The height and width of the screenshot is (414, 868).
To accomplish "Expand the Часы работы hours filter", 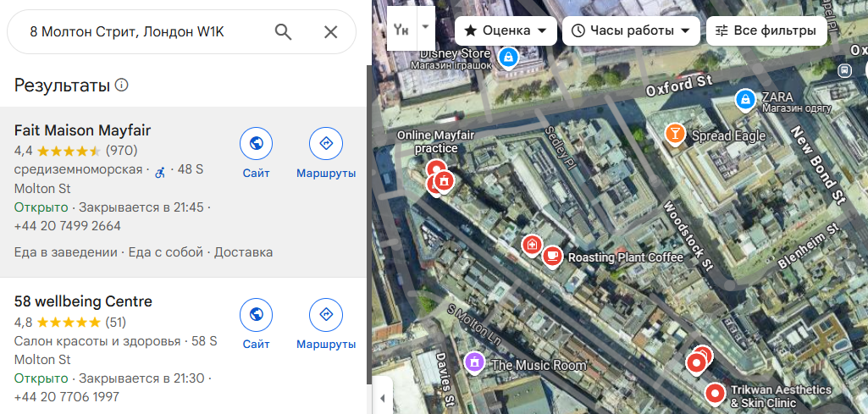I will coord(631,30).
